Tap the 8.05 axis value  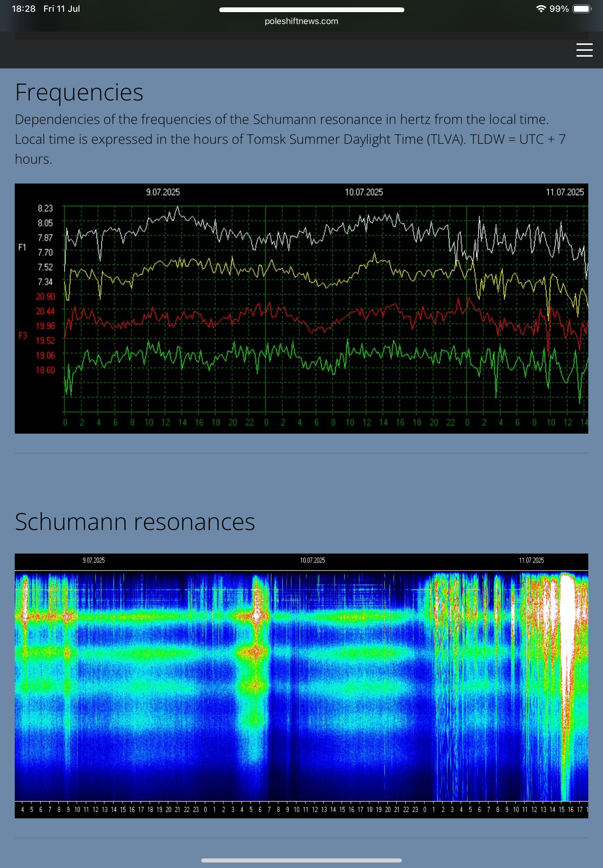45,223
